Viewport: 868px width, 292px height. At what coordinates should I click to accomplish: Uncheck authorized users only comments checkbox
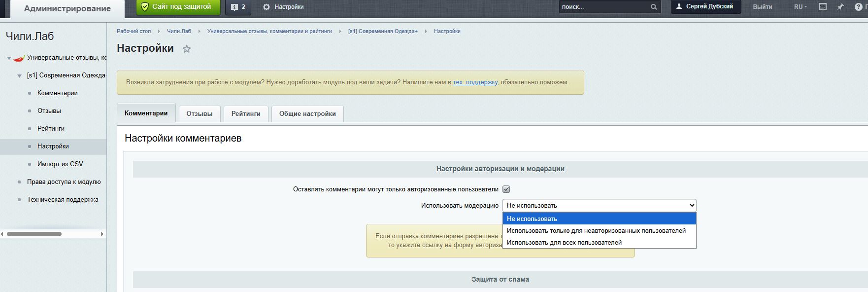coord(506,189)
